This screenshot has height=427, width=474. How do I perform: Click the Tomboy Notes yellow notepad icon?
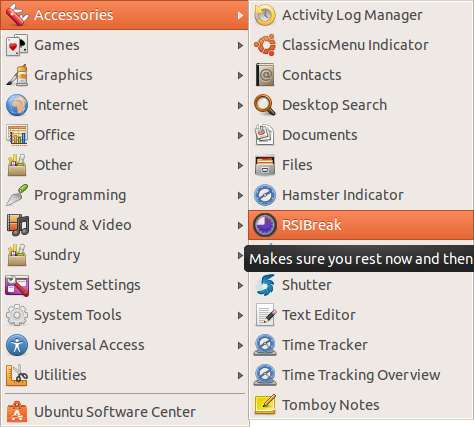(265, 405)
